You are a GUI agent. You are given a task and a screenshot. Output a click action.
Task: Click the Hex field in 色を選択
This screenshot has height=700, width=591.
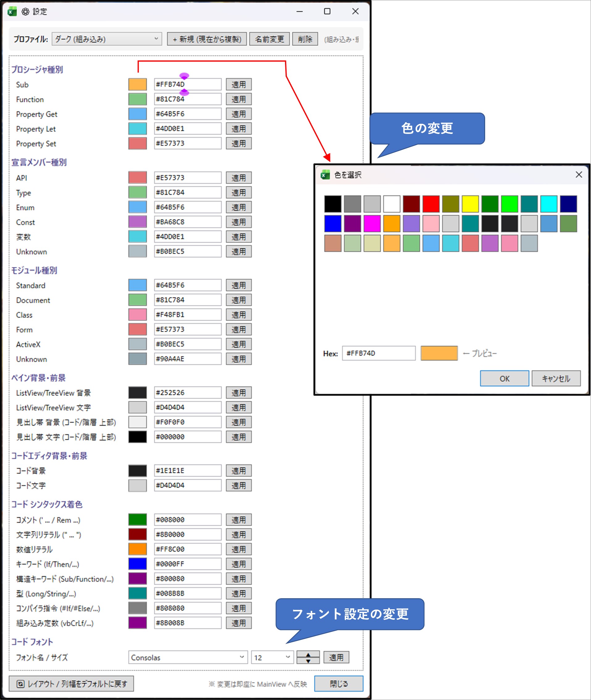[x=379, y=353]
